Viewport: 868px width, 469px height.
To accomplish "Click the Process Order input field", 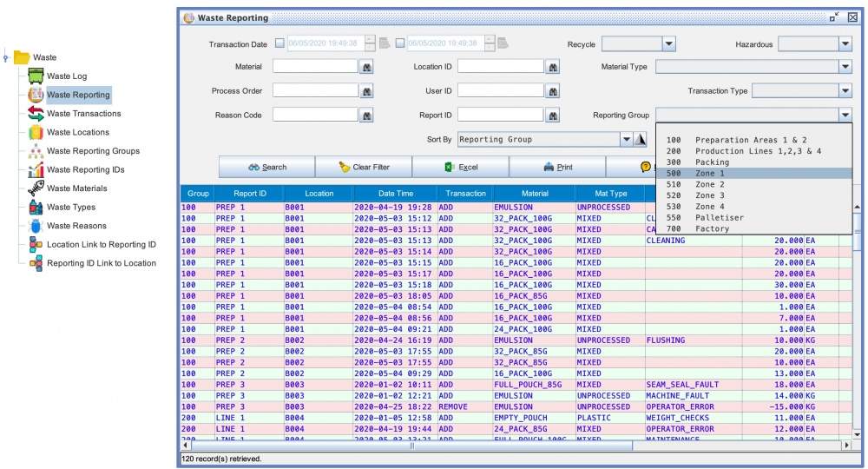I will pos(315,90).
